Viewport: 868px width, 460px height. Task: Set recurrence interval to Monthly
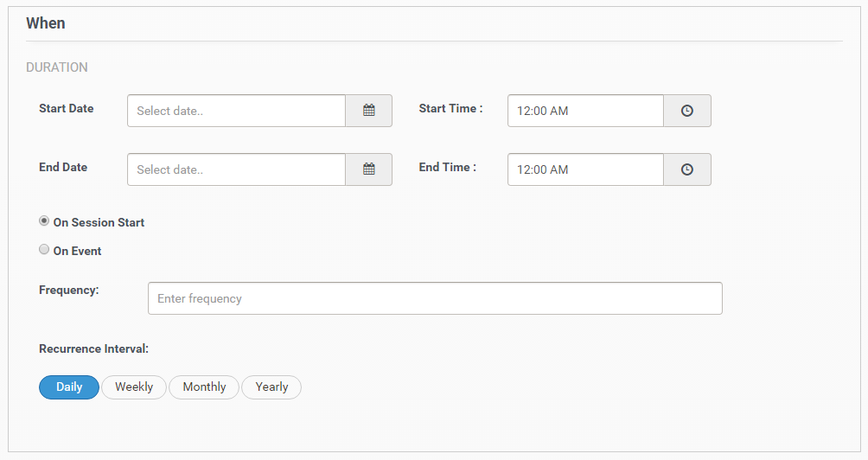coord(204,387)
